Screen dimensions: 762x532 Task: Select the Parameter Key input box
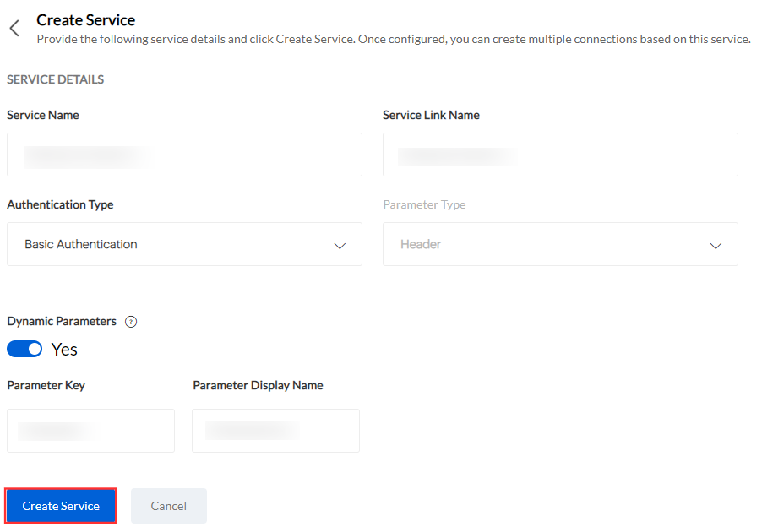90,431
